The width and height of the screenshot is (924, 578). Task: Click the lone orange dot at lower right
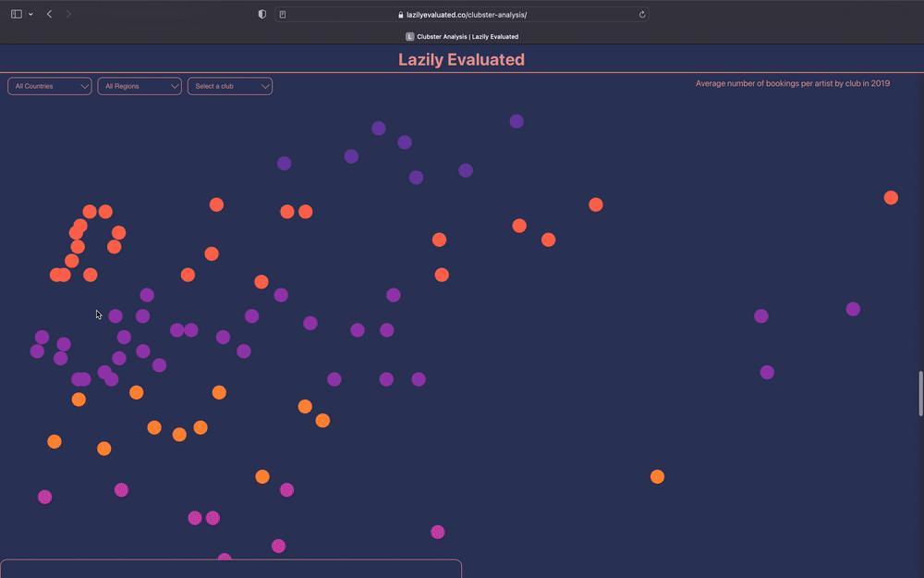pyautogui.click(x=657, y=476)
